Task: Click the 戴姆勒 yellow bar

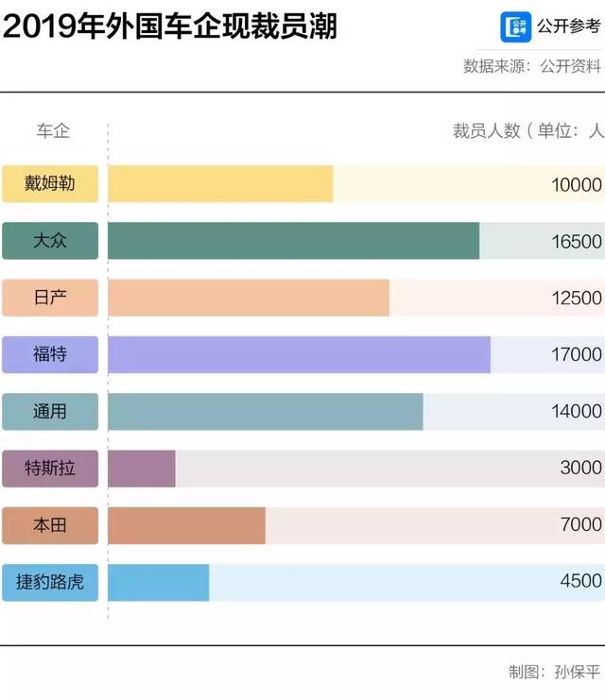Action: (221, 183)
